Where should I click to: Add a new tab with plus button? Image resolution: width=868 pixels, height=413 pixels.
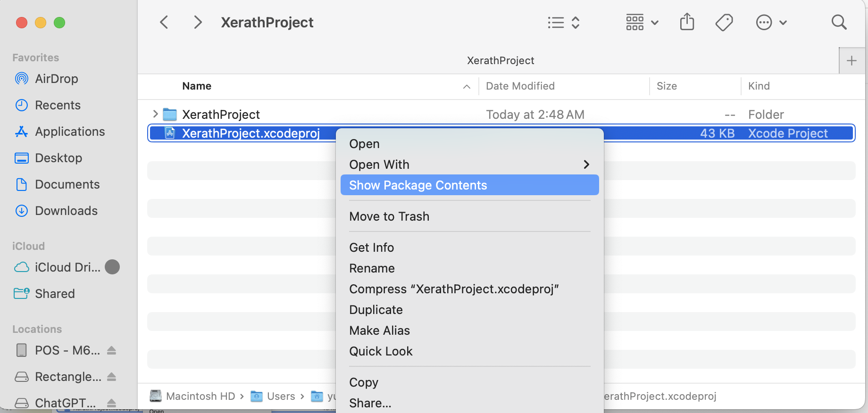(852, 60)
